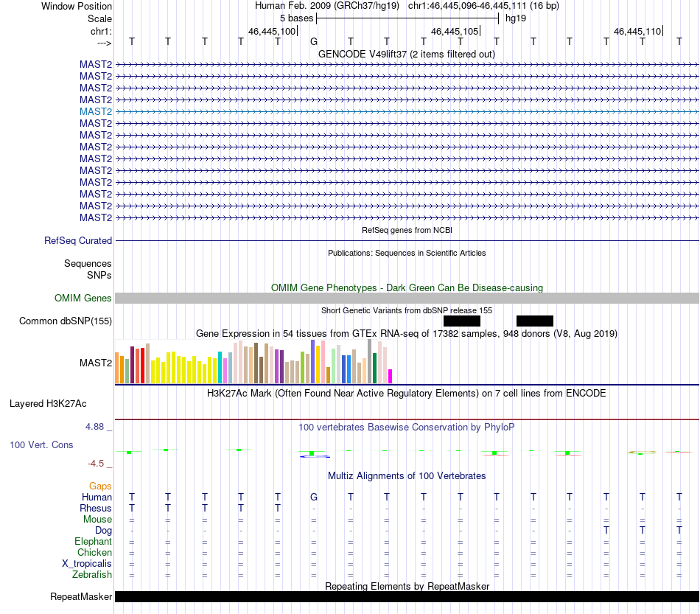Click the '-->' sequence direction label

coord(105,43)
